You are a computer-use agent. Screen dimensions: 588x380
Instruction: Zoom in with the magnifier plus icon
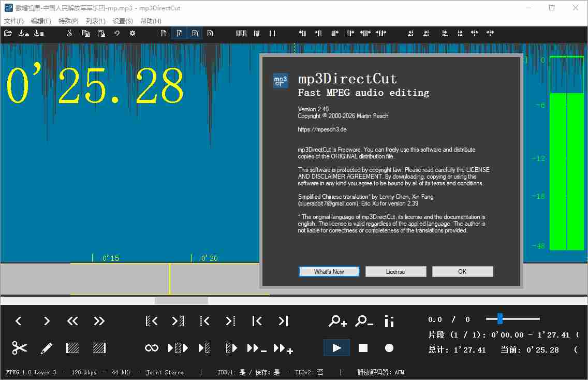(x=337, y=321)
